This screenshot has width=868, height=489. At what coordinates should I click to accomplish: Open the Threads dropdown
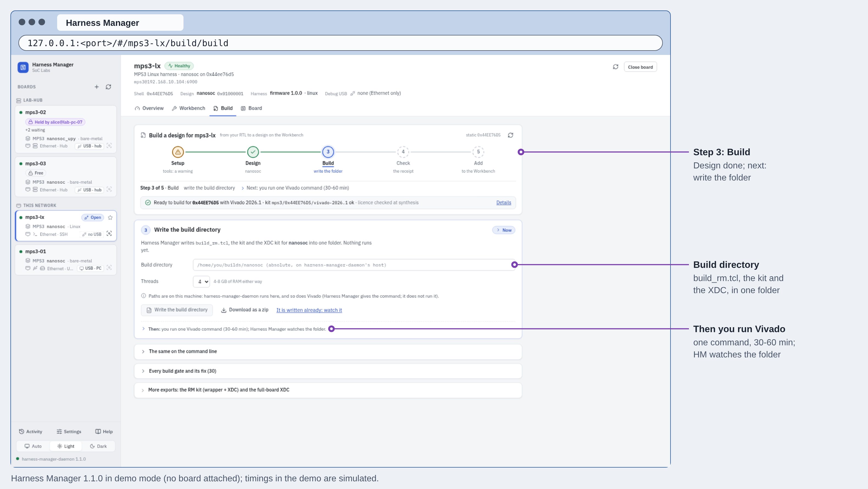pos(202,281)
